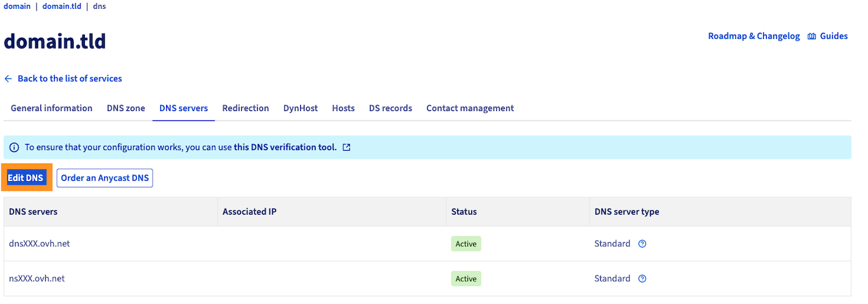Click the "domain" breadcrumb link
Screen dimensions: 868x304
click(17, 6)
